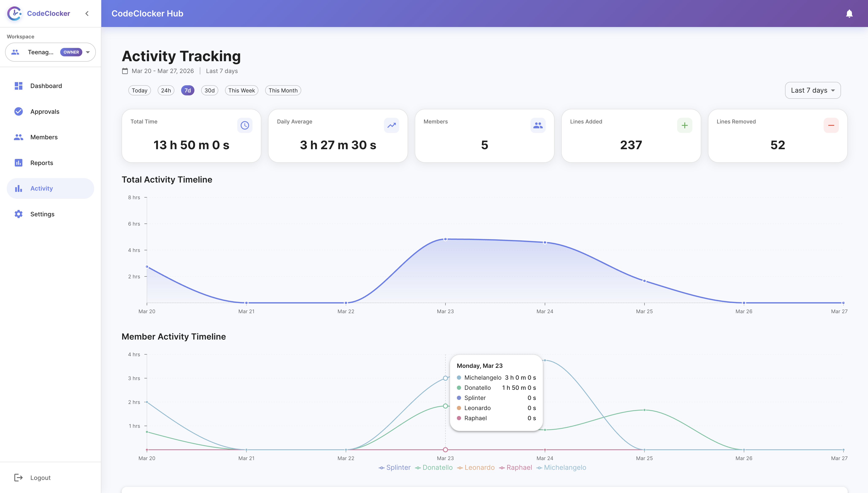This screenshot has height=493, width=868.
Task: Select the Today filter button
Action: click(139, 90)
